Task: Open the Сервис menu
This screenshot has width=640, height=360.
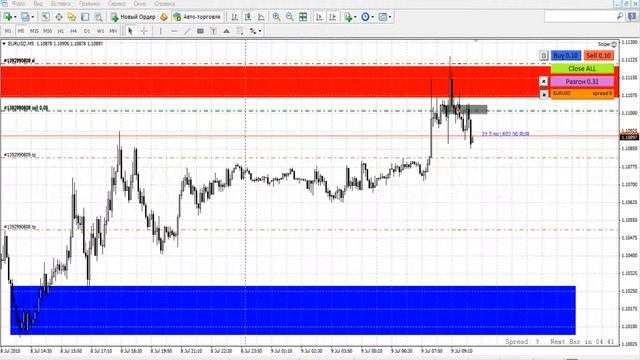Action: pos(117,4)
